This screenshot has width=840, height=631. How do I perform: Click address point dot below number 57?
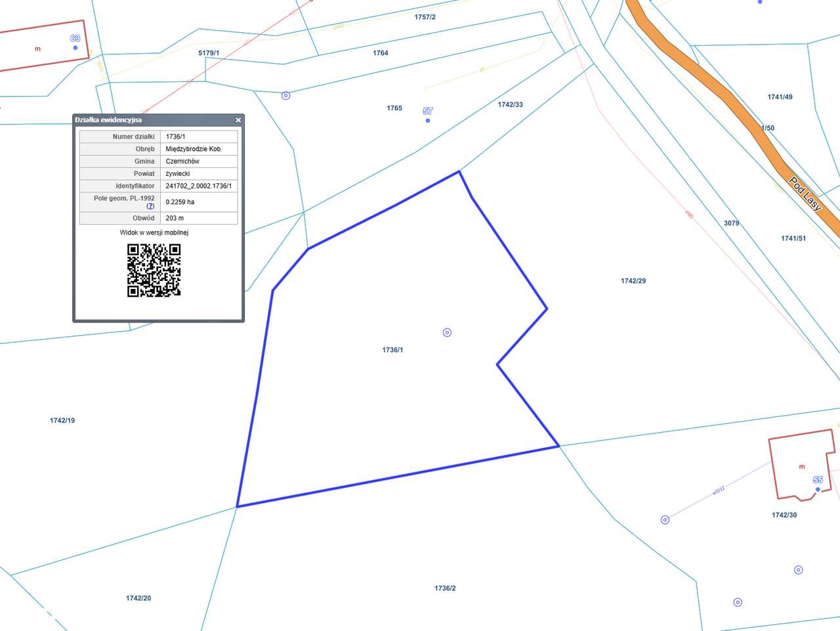pos(428,120)
